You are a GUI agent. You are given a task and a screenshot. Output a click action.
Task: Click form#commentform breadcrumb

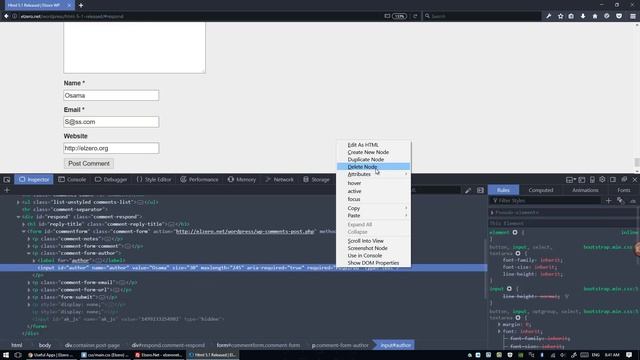tap(258, 345)
